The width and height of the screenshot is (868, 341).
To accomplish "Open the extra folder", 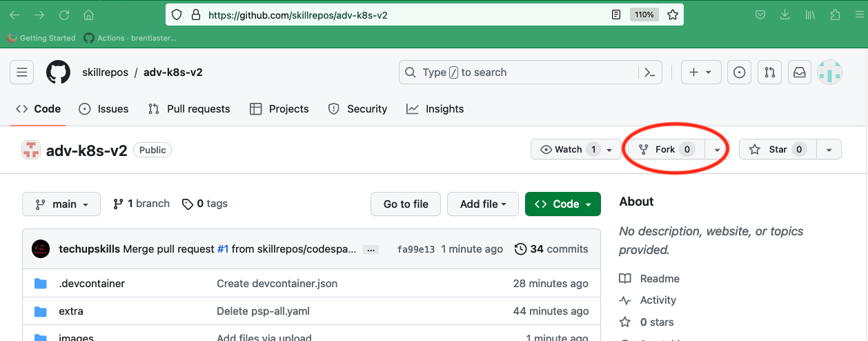I will (x=71, y=311).
